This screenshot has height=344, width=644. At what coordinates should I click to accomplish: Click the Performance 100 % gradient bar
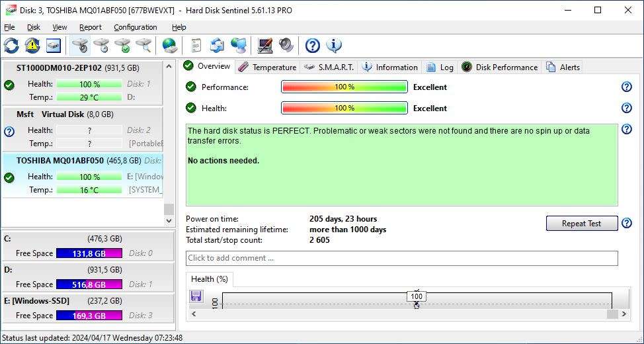344,87
